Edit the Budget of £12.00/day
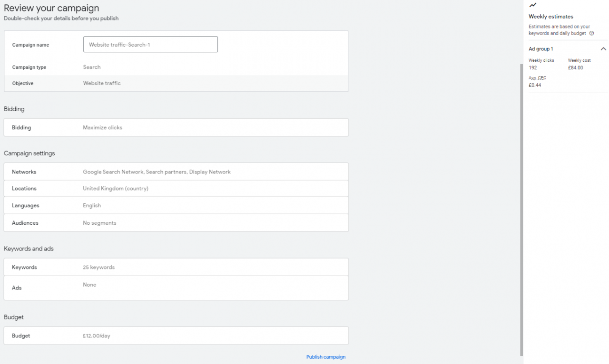609x364 pixels. (176, 335)
